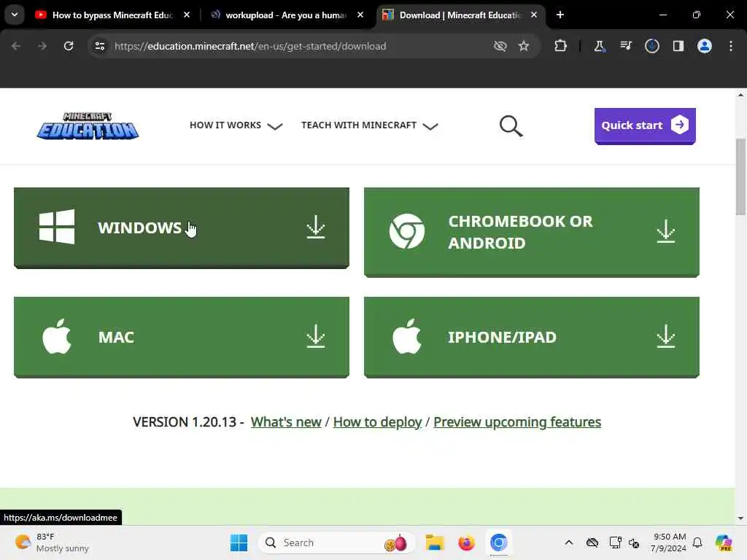
Task: Expand the Teach With Minecraft menu
Action: (x=369, y=125)
